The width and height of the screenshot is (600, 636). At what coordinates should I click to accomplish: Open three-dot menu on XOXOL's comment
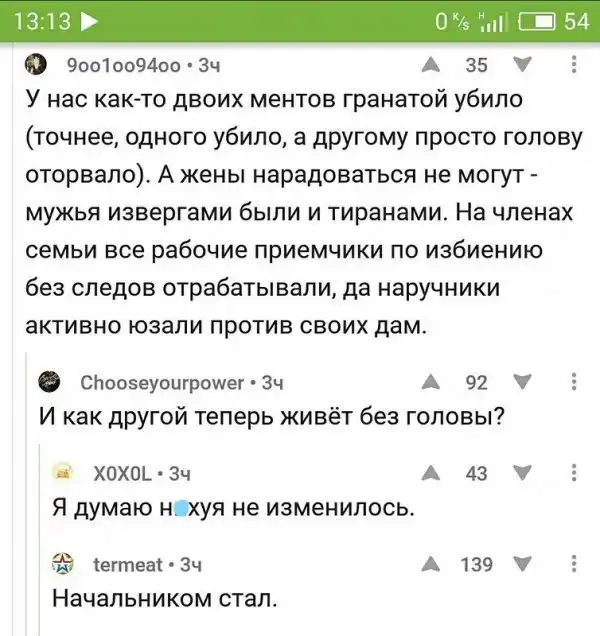572,473
